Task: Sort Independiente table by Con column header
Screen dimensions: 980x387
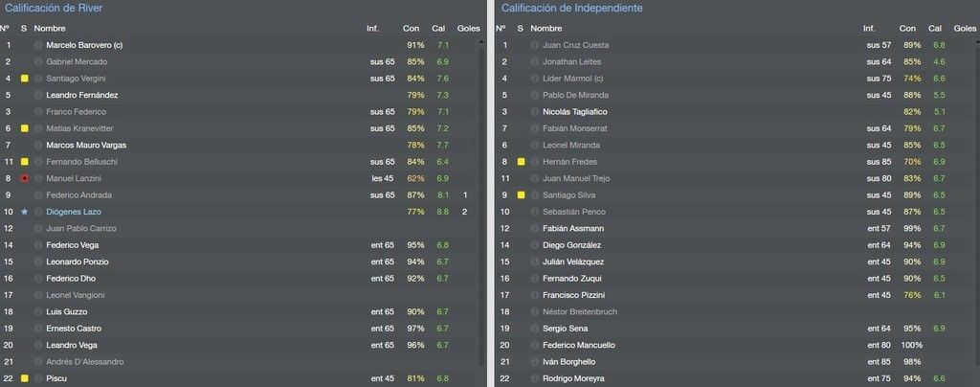Action: click(907, 28)
